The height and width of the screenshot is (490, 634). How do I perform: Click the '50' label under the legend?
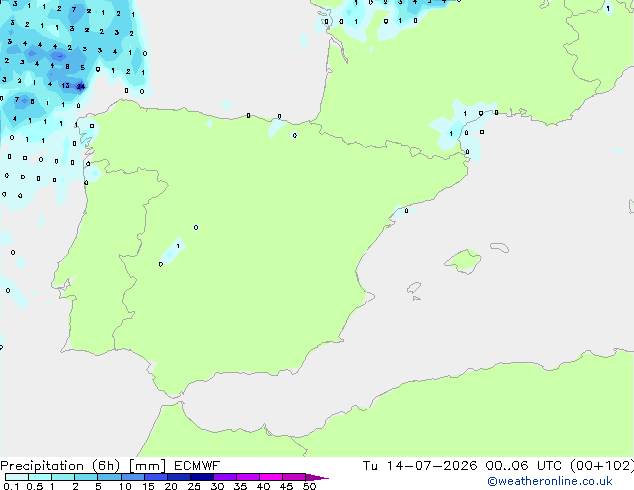309,486
